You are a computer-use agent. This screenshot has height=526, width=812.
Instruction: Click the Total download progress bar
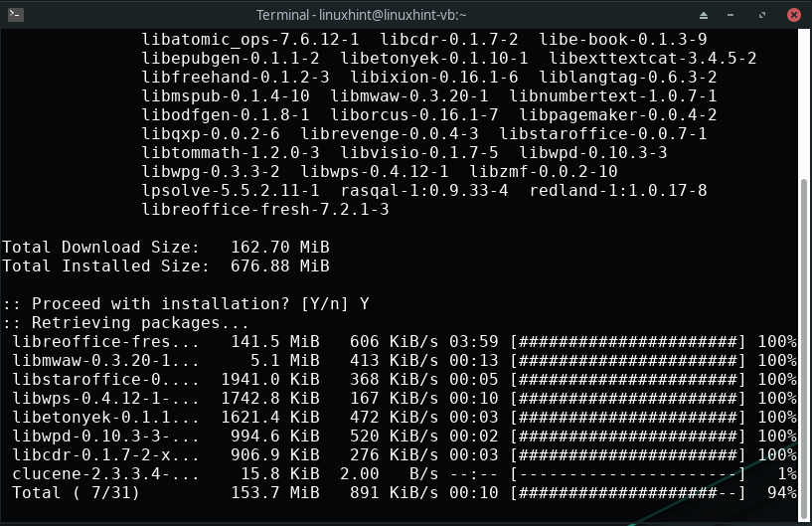[628, 493]
